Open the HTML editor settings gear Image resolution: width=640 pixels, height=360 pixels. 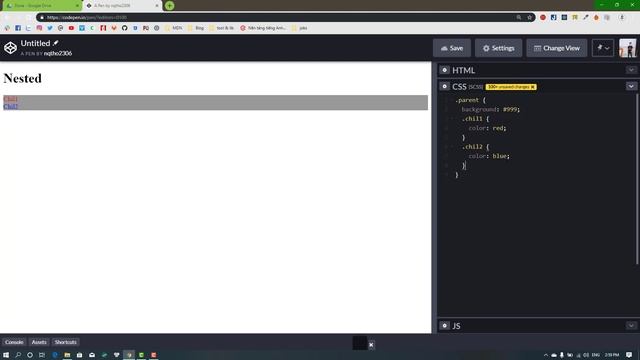(x=444, y=70)
